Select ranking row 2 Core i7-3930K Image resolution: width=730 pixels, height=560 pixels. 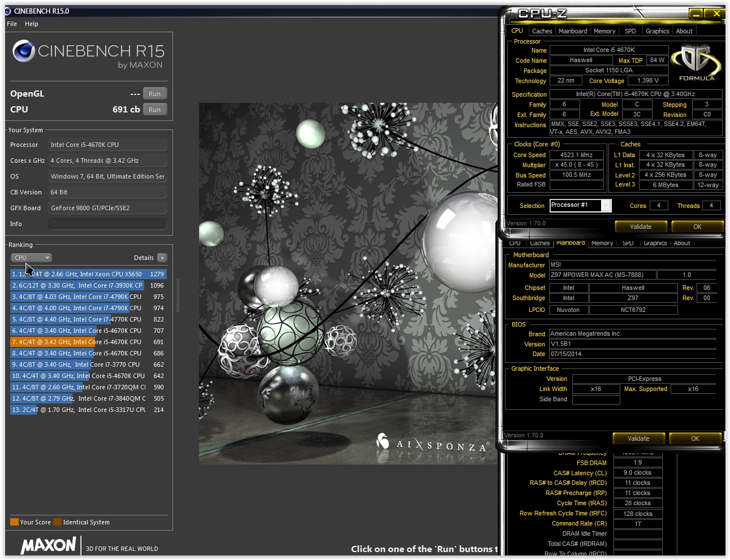pos(88,285)
